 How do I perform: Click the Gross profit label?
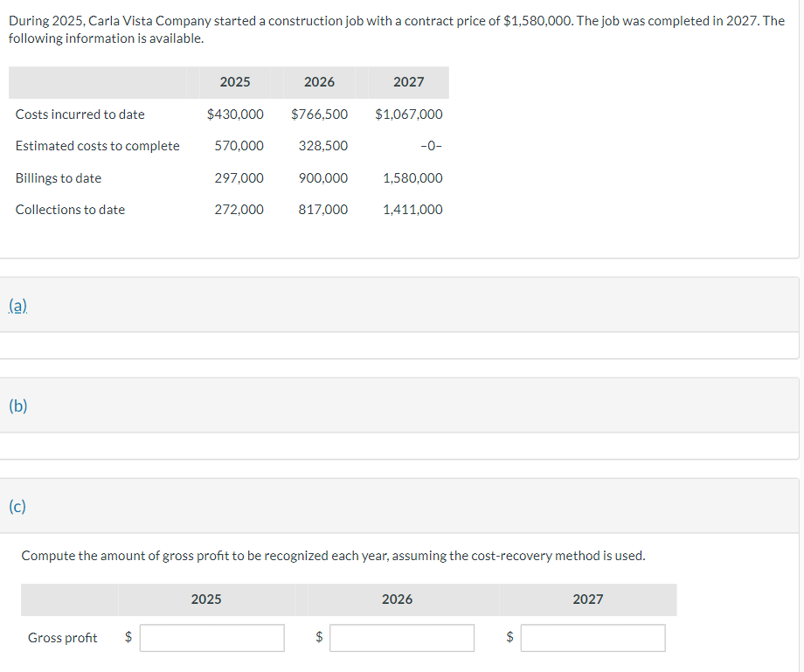[x=62, y=638]
